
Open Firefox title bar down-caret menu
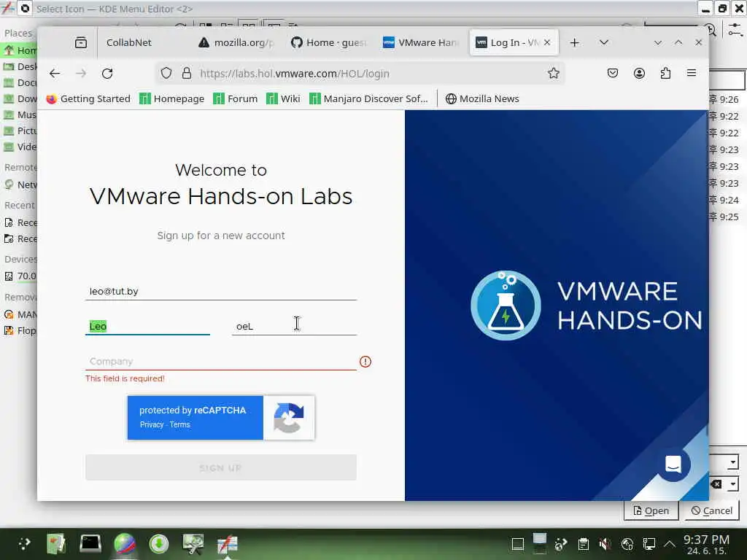[658, 42]
